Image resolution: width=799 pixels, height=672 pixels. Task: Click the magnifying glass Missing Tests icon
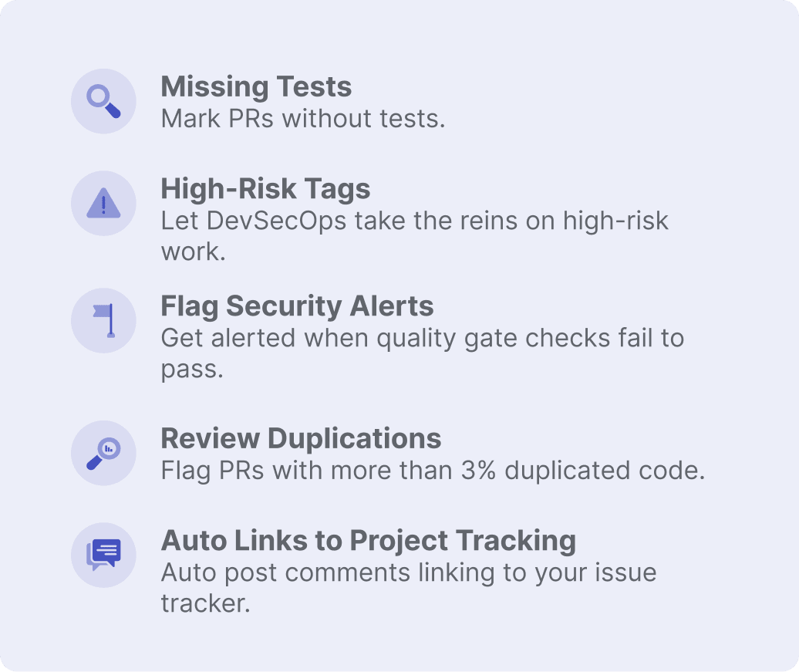(103, 101)
